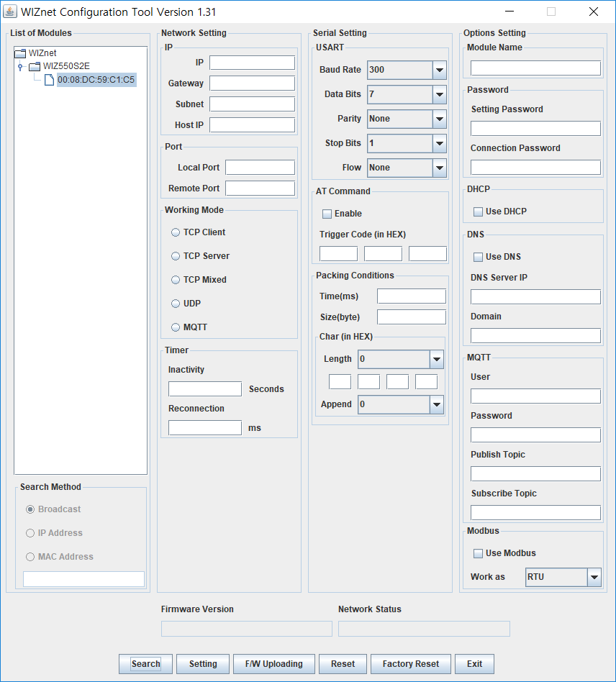Click the Subnet input field
This screenshot has width=616, height=682.
[x=252, y=104]
